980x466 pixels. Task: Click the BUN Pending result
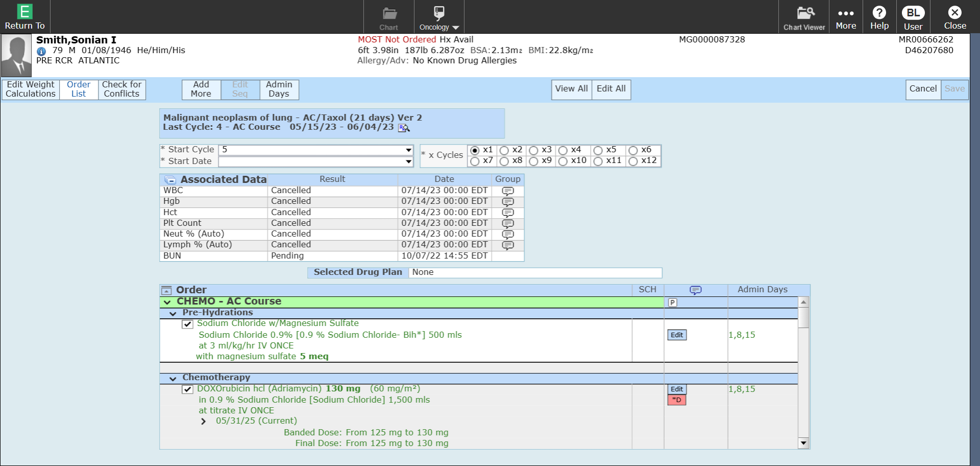(x=287, y=256)
